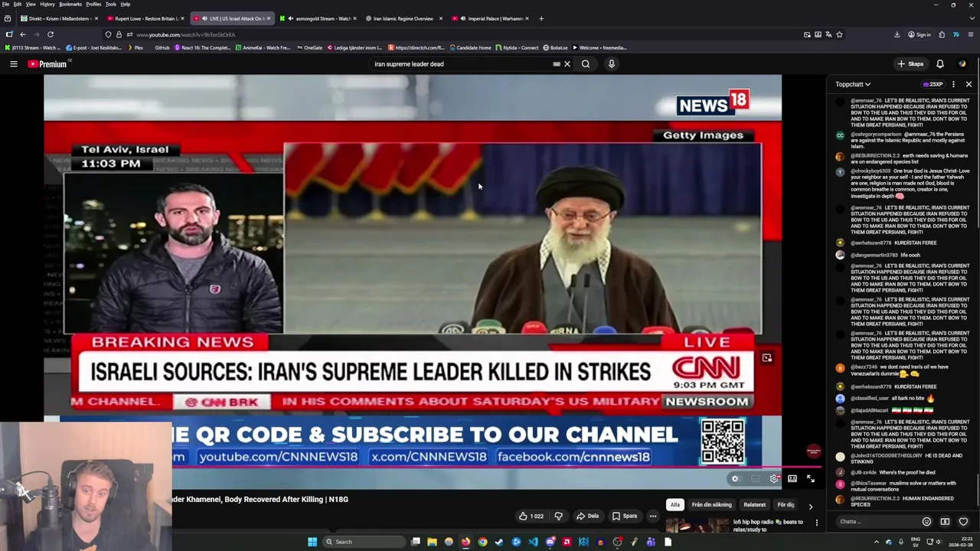Open the Tools browser menu

(x=111, y=4)
